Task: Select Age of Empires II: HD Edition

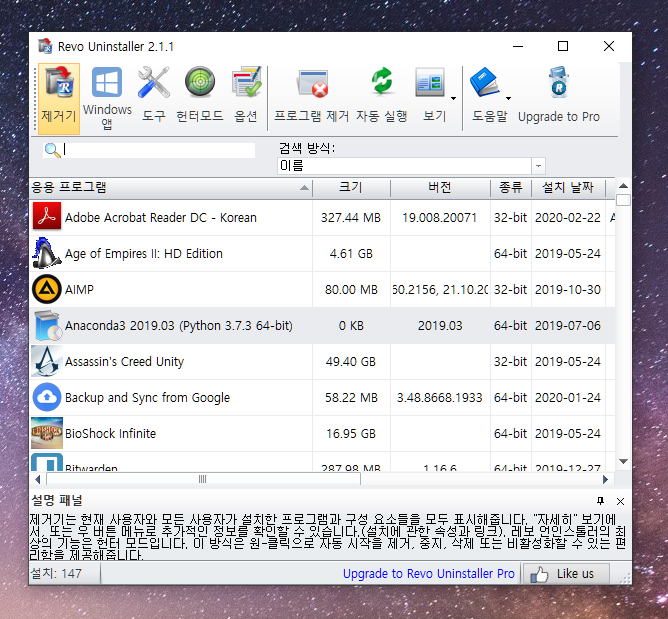Action: point(322,253)
